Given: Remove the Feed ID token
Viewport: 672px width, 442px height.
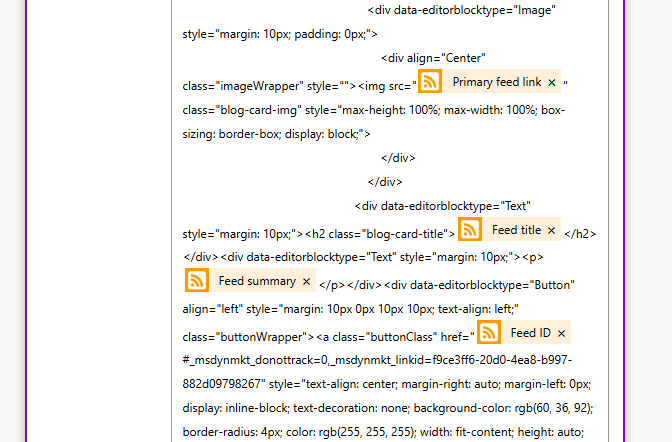Looking at the screenshot, I should [x=561, y=334].
